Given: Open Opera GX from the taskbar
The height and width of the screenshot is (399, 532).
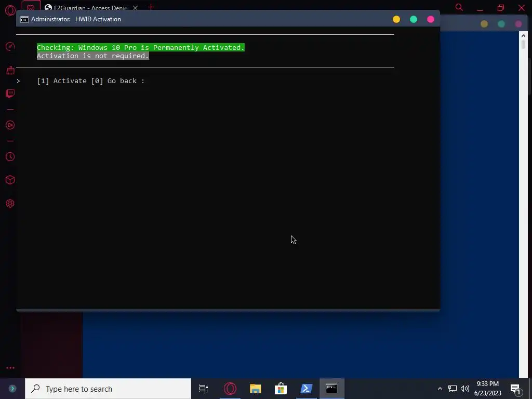Looking at the screenshot, I should pos(230,389).
